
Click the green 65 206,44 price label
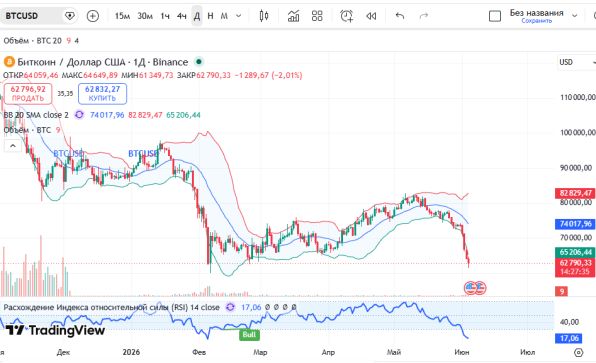575,252
